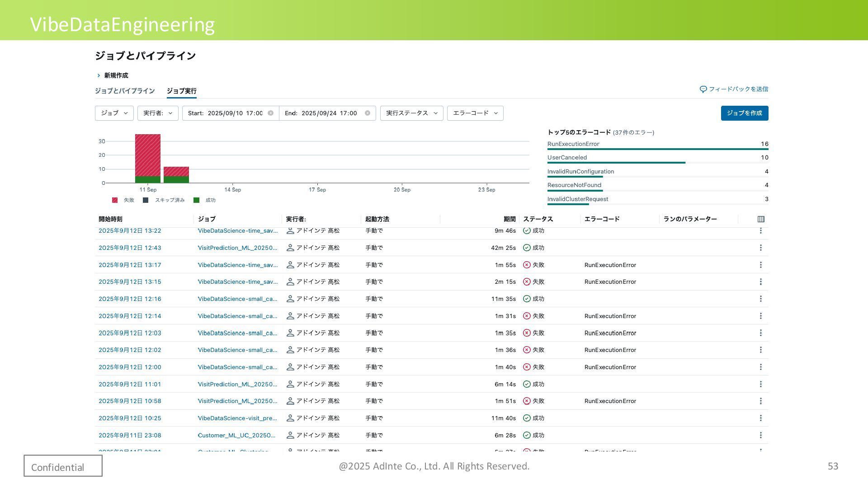Screen dimensions: 868x488
Task: Select the ジョブ実行 tab
Action: click(181, 91)
